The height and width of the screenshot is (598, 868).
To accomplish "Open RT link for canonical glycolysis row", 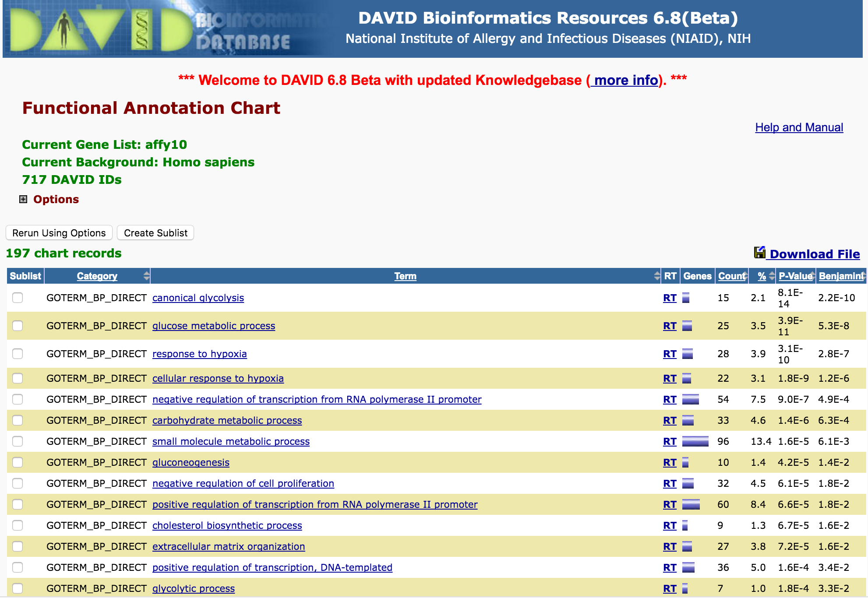I will (670, 298).
